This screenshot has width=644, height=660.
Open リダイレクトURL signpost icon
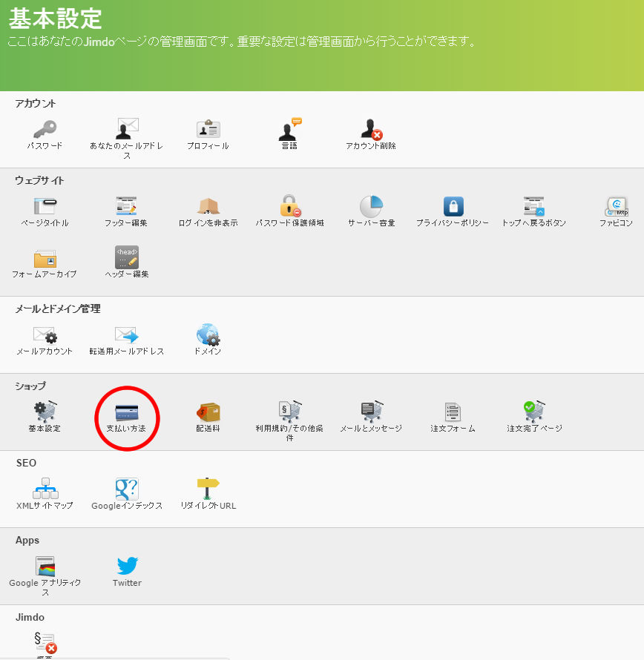pyautogui.click(x=208, y=488)
